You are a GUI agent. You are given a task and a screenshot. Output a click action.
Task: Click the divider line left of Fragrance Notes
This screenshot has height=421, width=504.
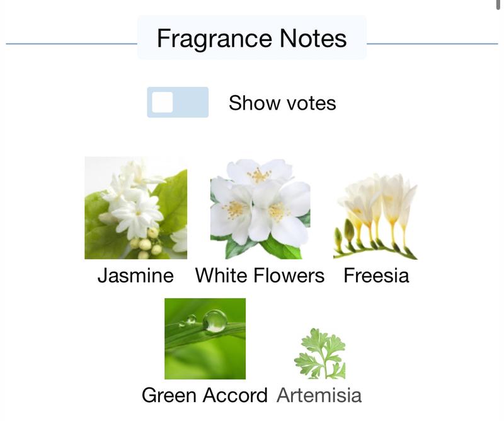click(x=71, y=43)
